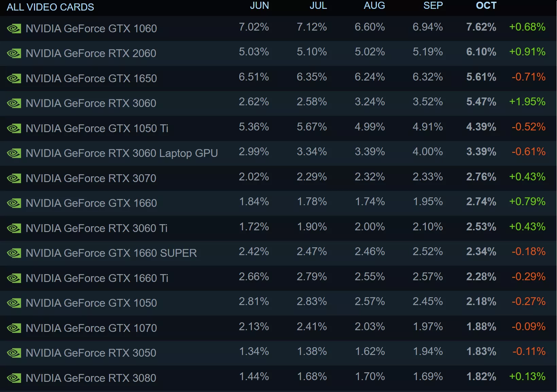The height and width of the screenshot is (392, 557).
Task: Open the NVIDIA GeForce RTX 3060 Ti entry
Action: coord(278,228)
